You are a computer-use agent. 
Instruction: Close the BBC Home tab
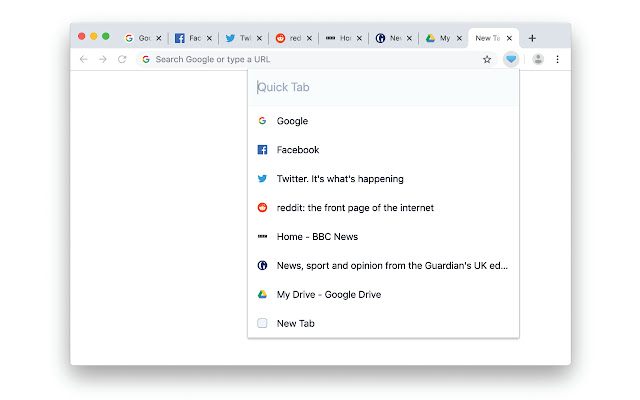359,38
